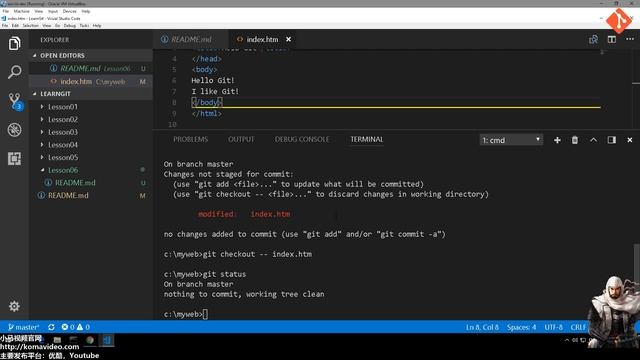640x360 pixels.
Task: Click UTF-8 encoding in the status bar
Action: [x=553, y=327]
